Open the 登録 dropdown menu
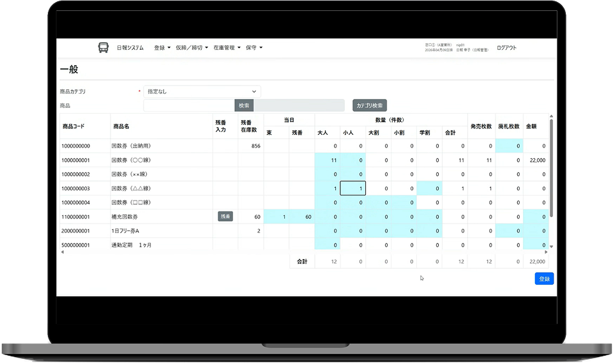Screen dimensions: 613x364 coord(162,48)
